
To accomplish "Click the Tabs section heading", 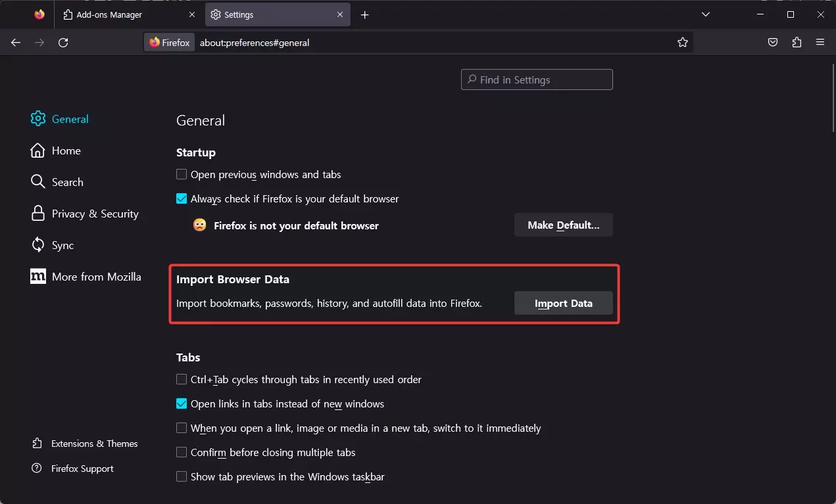I will pos(188,357).
